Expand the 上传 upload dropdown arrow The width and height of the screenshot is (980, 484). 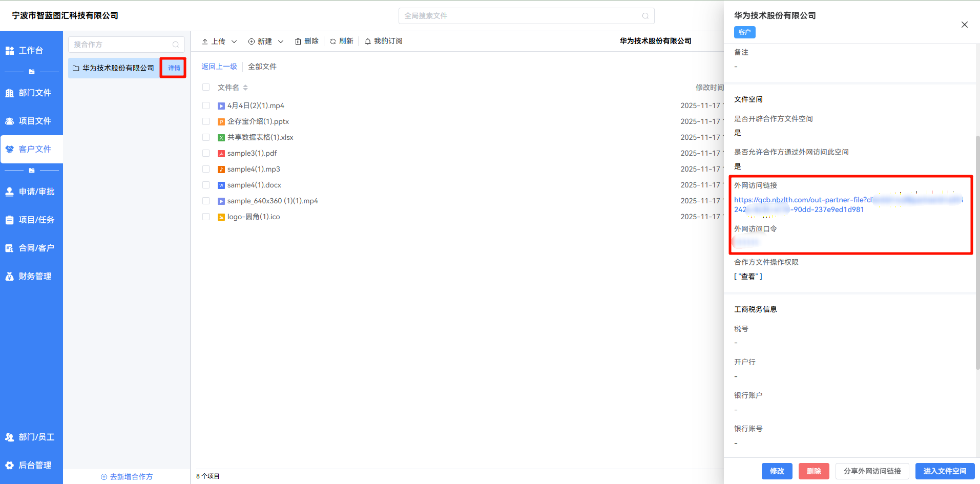coord(234,41)
